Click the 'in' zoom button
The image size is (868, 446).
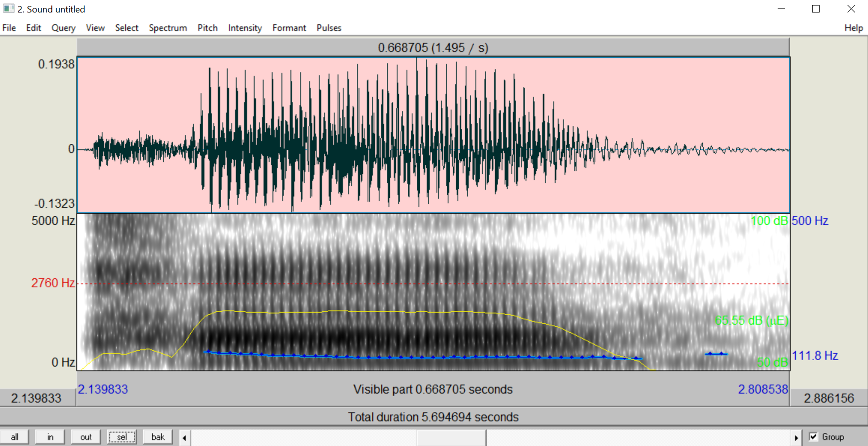(50, 437)
